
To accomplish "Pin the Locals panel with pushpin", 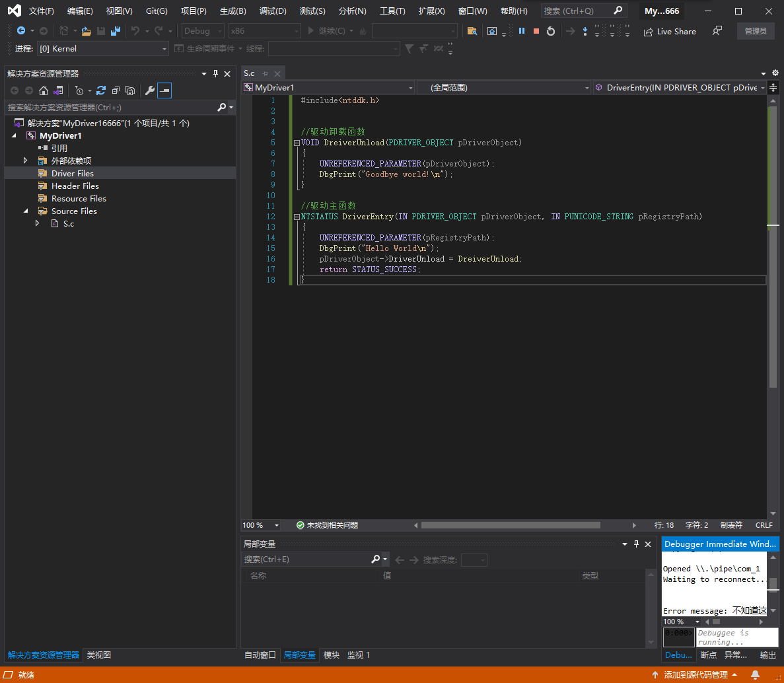I will pyautogui.click(x=637, y=544).
